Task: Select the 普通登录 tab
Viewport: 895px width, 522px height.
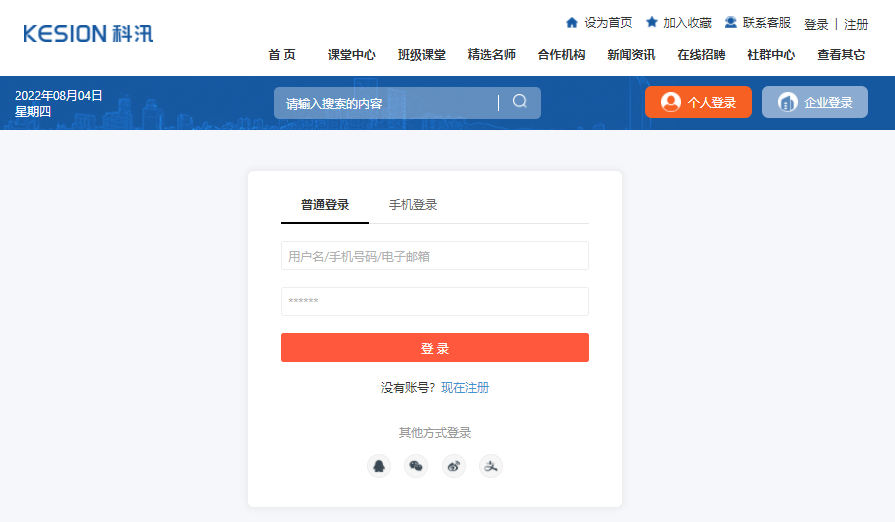Action: click(x=325, y=205)
